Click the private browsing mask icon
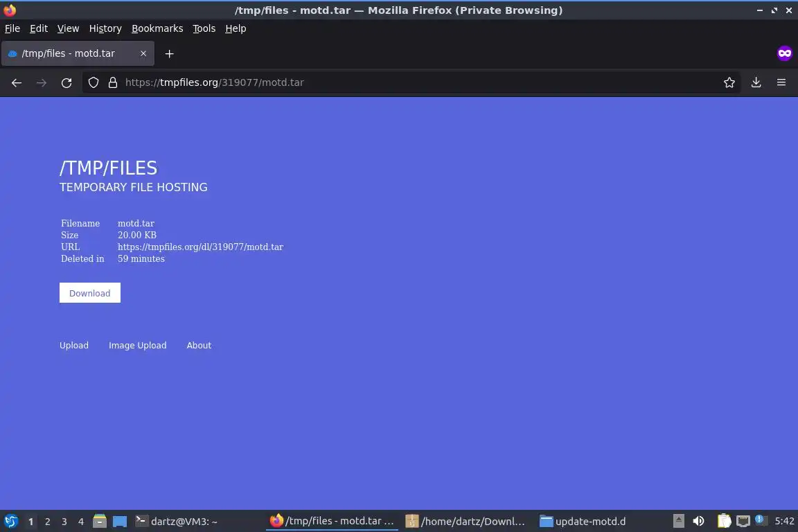Screen dimensions: 798x532 pos(784,53)
